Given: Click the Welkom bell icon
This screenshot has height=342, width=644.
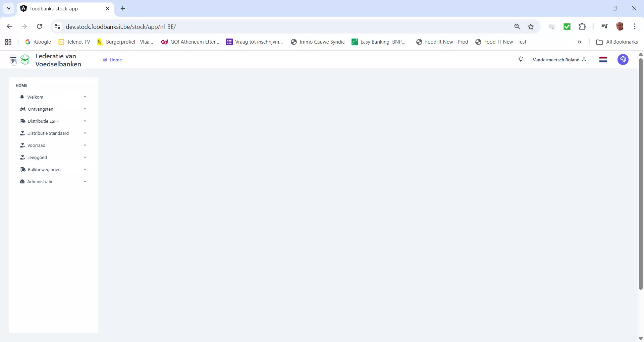Looking at the screenshot, I should click(22, 97).
